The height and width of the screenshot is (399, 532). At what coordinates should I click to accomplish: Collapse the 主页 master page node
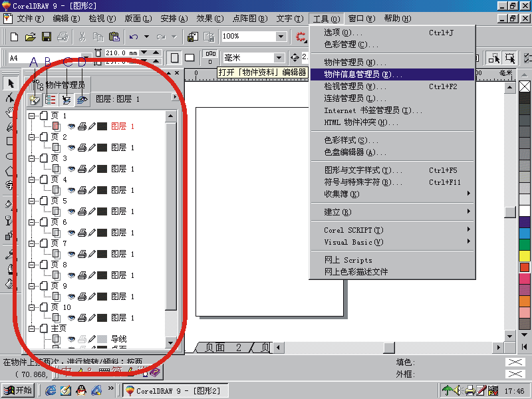click(31, 329)
